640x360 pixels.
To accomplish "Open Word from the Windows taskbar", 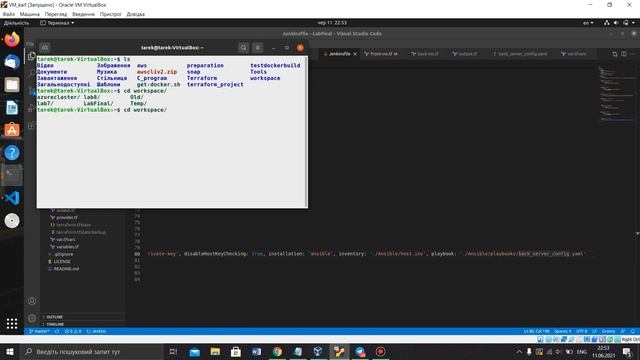I will 256,351.
